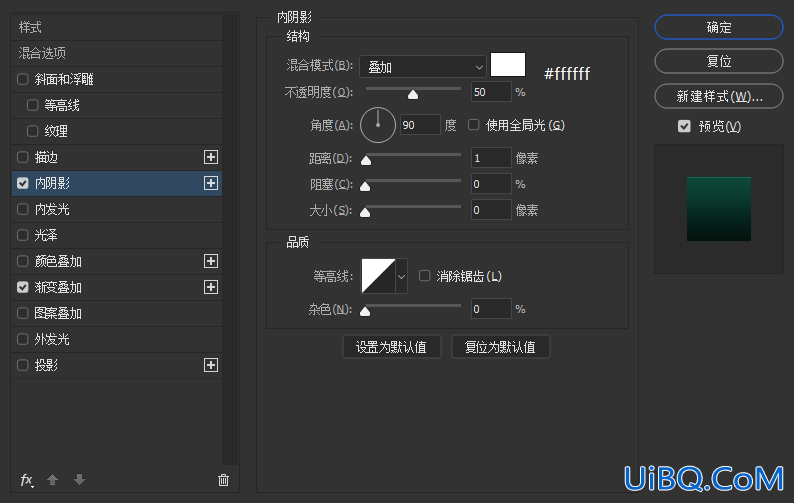
Task: Toggle 使用全局光 checkbox
Action: [x=473, y=125]
